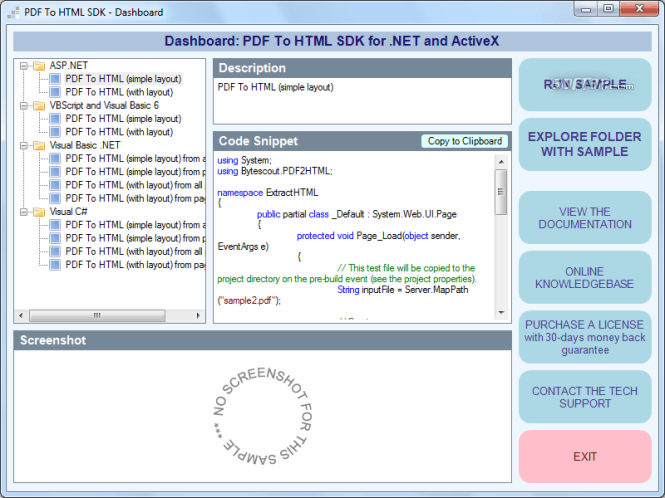Select VBScript PDF To HTML (with layout) sample
The height and width of the screenshot is (498, 665).
(119, 132)
